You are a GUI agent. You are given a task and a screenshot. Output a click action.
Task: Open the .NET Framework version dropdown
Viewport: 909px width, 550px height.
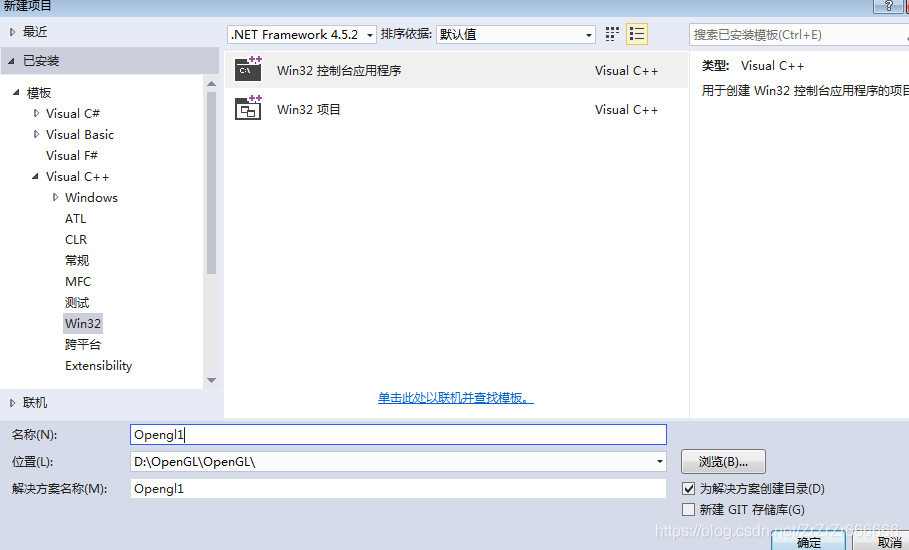coord(302,34)
